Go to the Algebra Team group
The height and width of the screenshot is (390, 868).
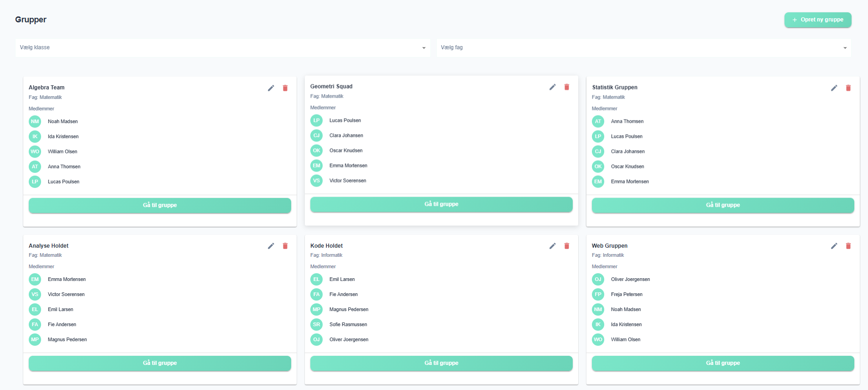tap(160, 205)
